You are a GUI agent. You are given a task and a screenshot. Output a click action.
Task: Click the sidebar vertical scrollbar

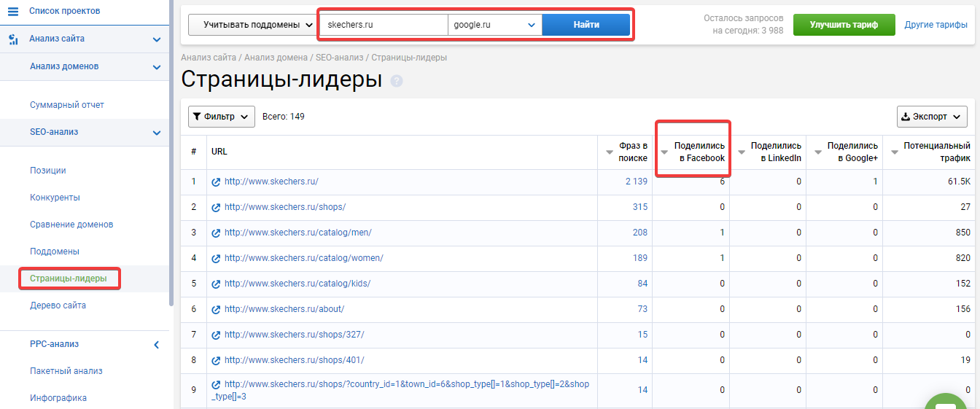pyautogui.click(x=171, y=153)
